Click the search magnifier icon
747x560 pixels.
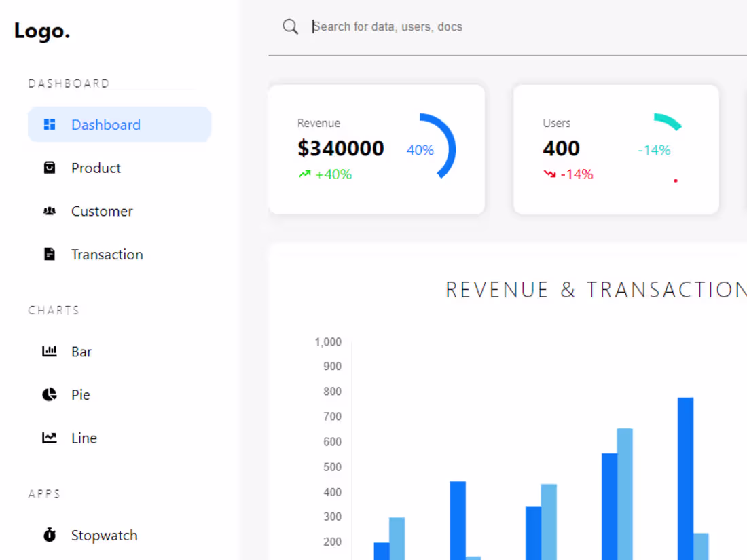point(290,26)
